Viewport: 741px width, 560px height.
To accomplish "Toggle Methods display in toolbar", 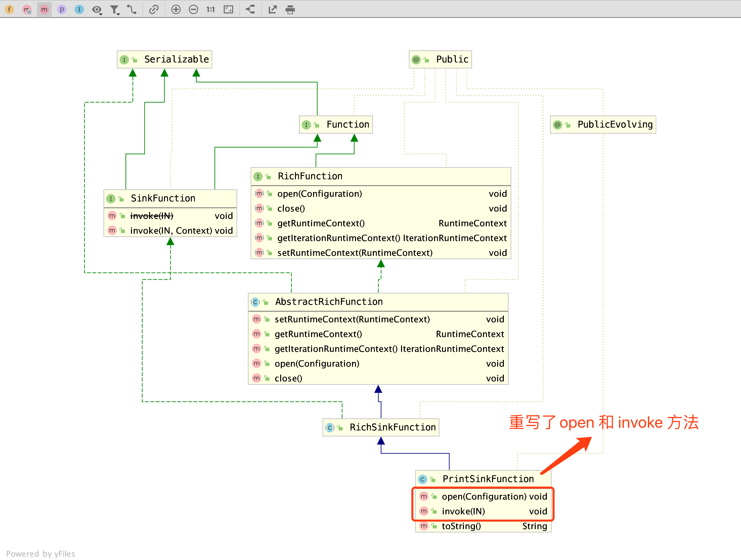I will 44,9.
